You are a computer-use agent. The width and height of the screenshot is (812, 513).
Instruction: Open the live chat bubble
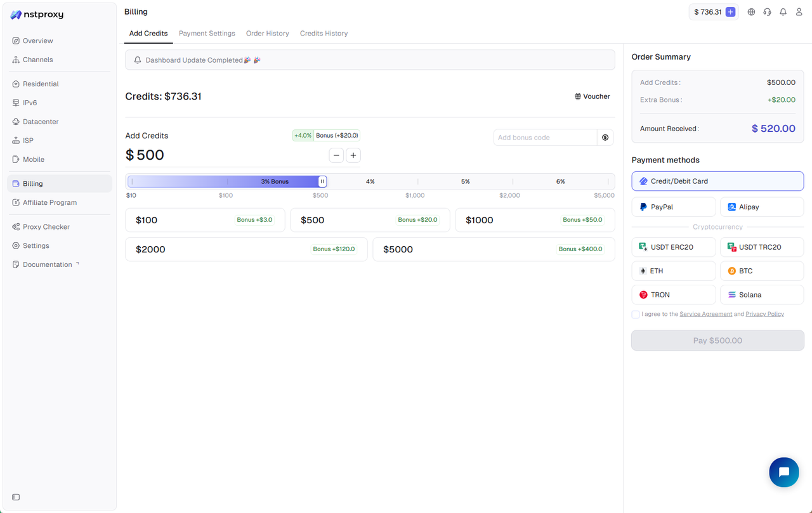pyautogui.click(x=783, y=472)
